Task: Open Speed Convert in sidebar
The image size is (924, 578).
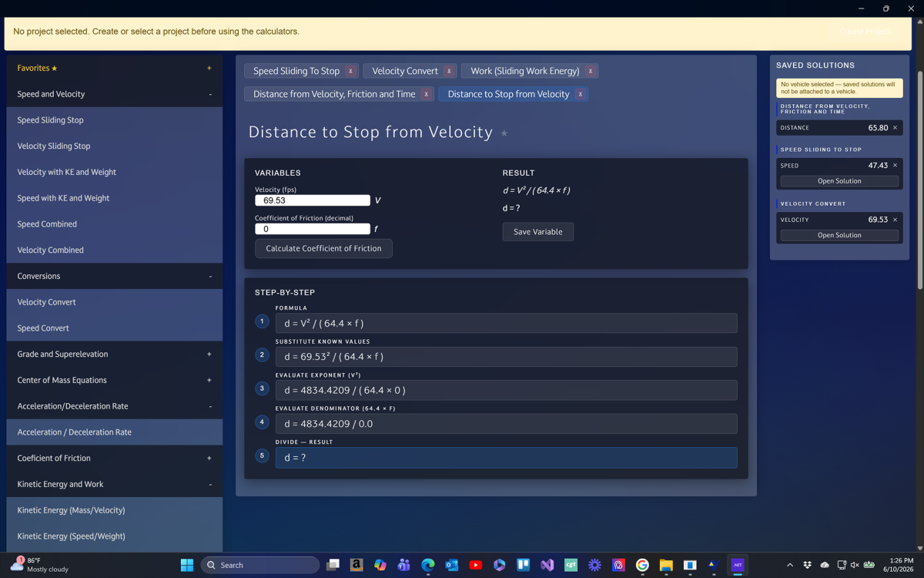Action: pos(115,328)
